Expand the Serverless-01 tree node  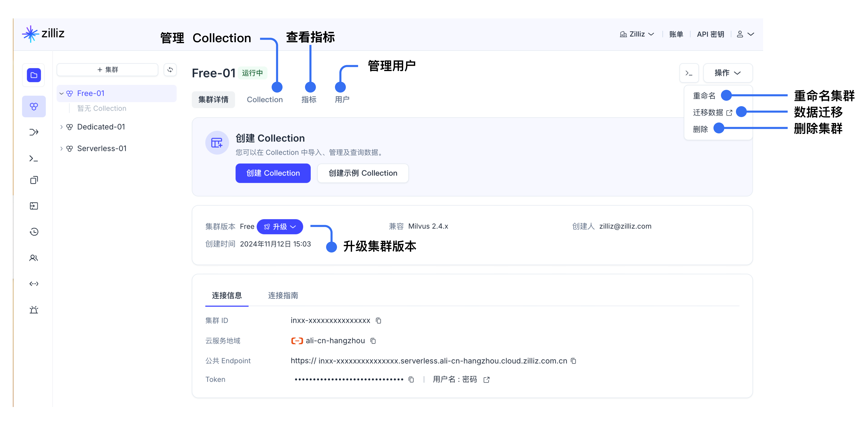(61, 149)
